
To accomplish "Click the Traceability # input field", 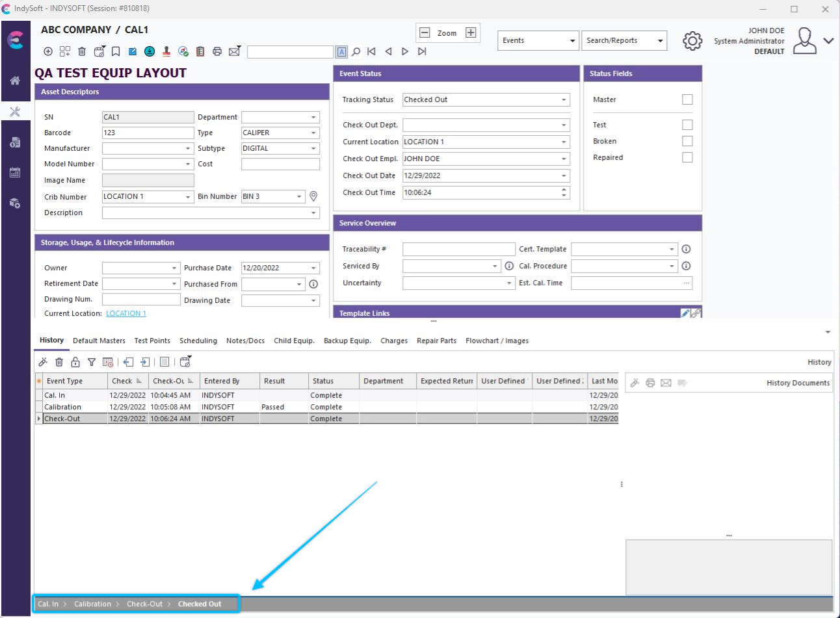I will point(458,249).
